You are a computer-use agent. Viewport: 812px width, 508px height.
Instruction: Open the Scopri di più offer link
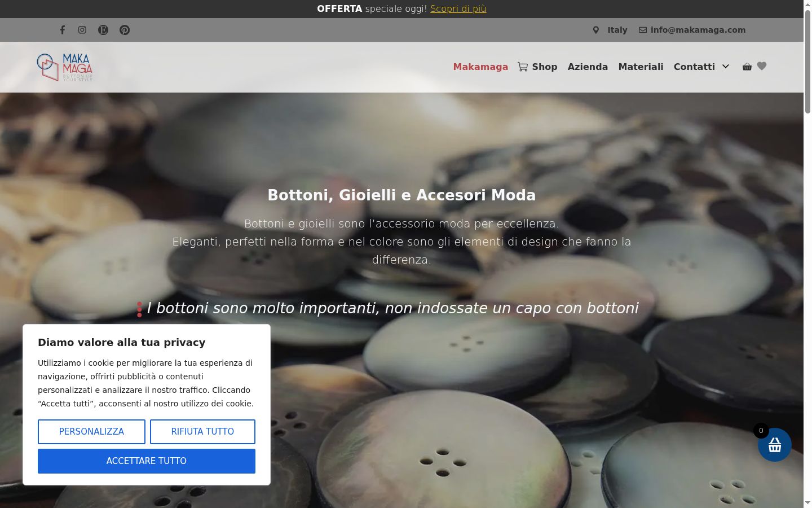tap(458, 8)
